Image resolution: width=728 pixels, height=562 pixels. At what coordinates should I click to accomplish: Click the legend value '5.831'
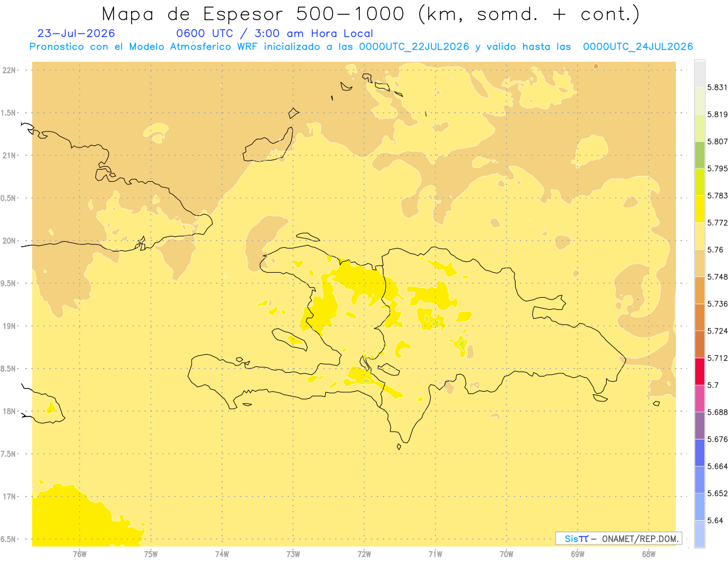716,87
